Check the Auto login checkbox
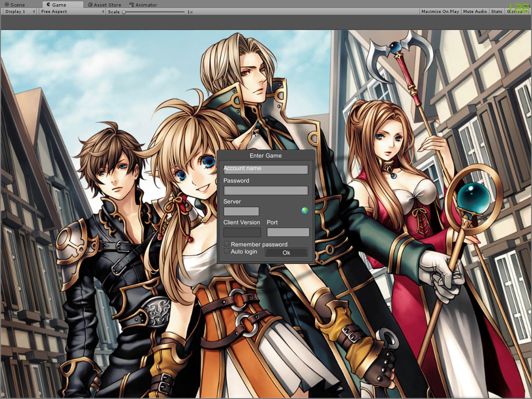The height and width of the screenshot is (399, 532). (x=227, y=251)
